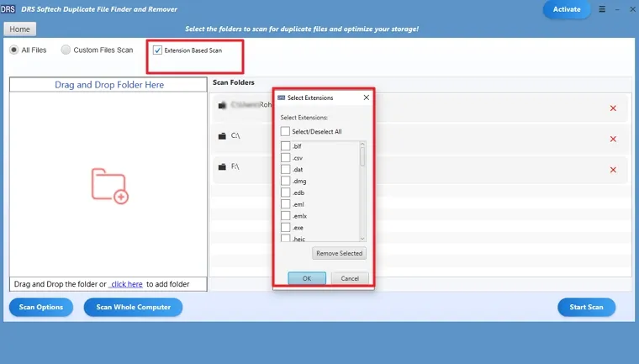
Task: Select the F:\ scan folder row
Action: click(x=420, y=170)
